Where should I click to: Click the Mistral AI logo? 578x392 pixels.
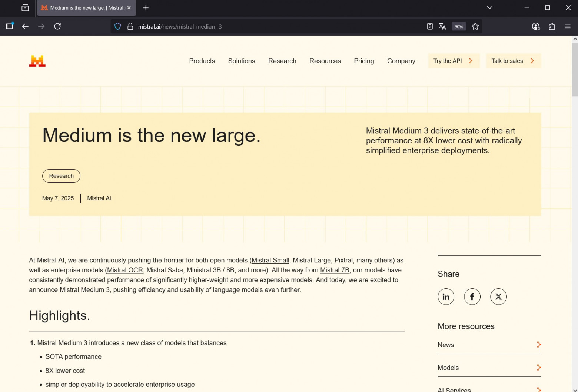37,61
